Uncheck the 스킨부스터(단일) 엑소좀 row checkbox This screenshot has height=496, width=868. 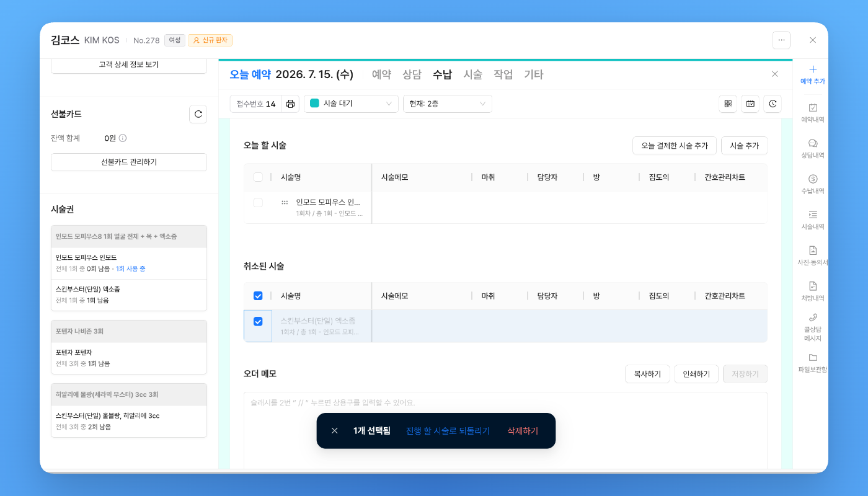[258, 322]
